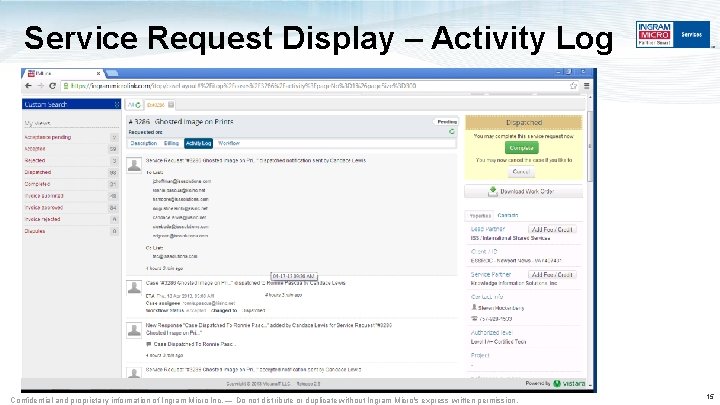The image size is (720, 405).
Task: Click the Pending status badge
Action: [446, 122]
